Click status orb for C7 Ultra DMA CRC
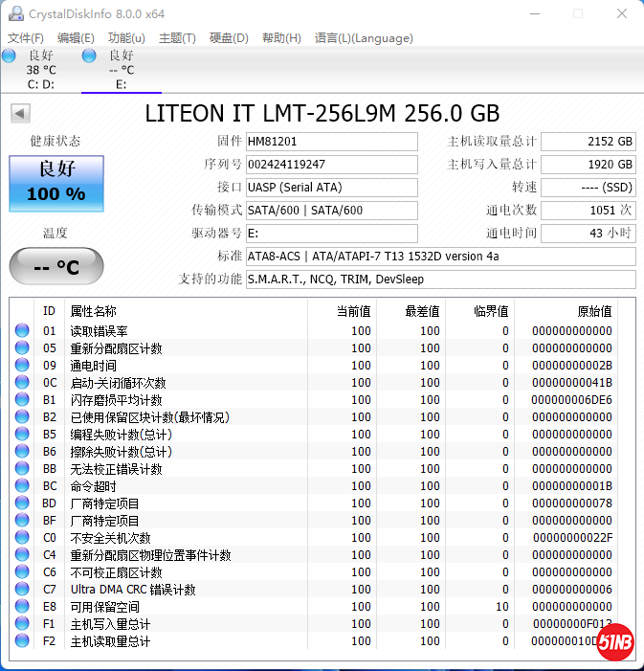Image resolution: width=644 pixels, height=671 pixels. [x=22, y=590]
